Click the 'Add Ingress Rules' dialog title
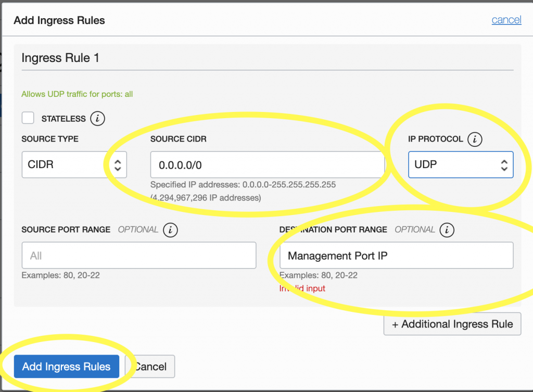 pyautogui.click(x=59, y=20)
